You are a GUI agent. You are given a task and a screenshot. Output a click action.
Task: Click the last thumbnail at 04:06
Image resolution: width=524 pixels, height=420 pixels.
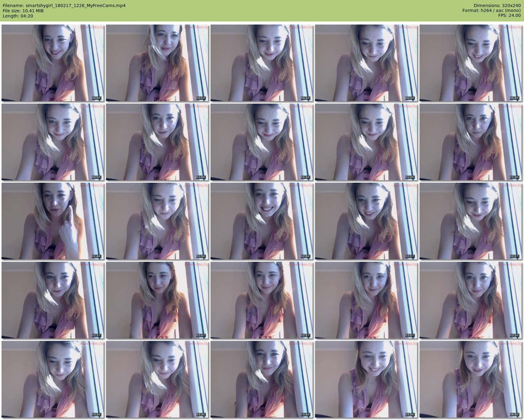pyautogui.click(x=471, y=379)
